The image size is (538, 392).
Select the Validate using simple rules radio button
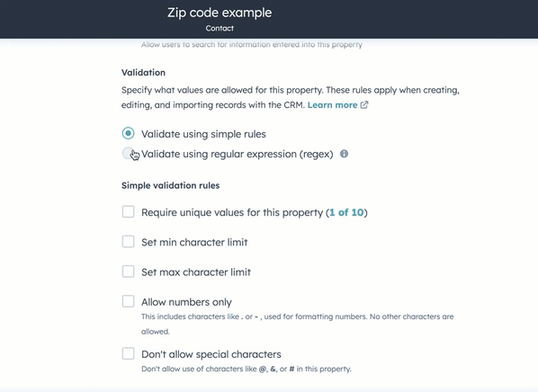(129, 133)
